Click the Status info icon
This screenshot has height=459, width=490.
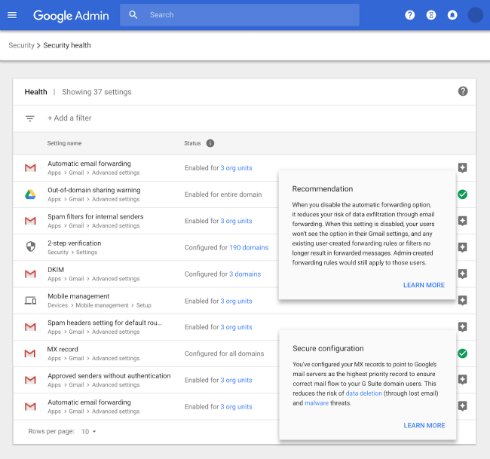pyautogui.click(x=210, y=143)
